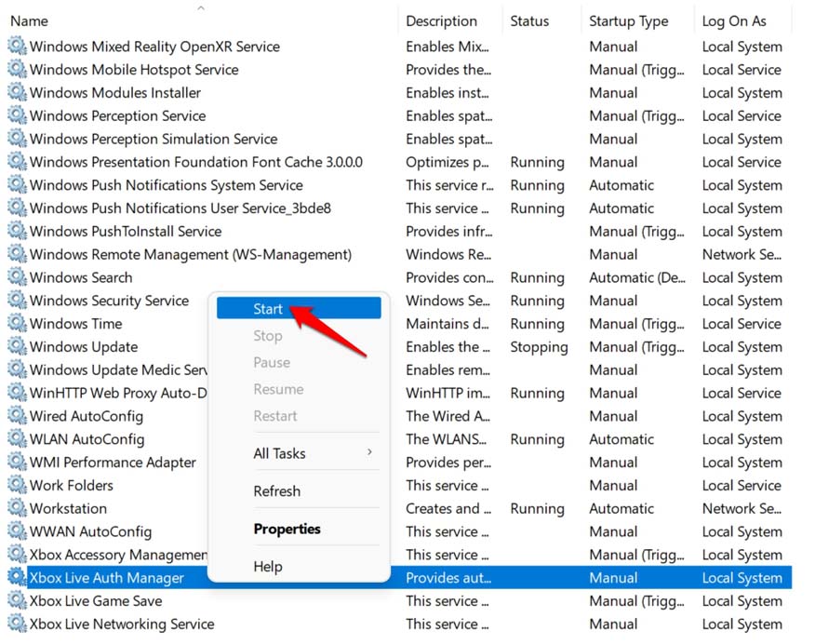The image size is (815, 644).
Task: Select WMI Performance Adapter service name
Action: [113, 463]
